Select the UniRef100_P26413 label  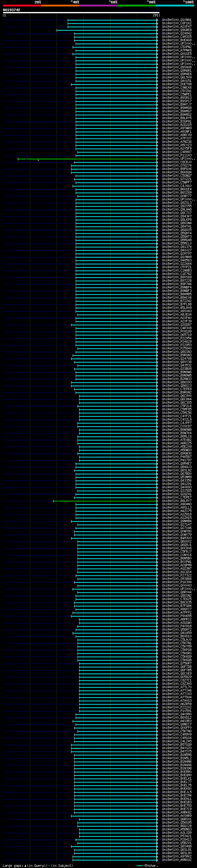click(176, 839)
